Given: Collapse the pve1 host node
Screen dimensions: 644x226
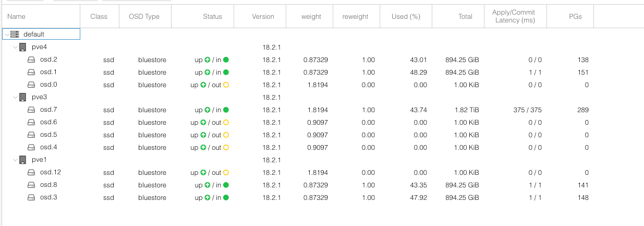Looking at the screenshot, I should pyautogui.click(x=15, y=160).
